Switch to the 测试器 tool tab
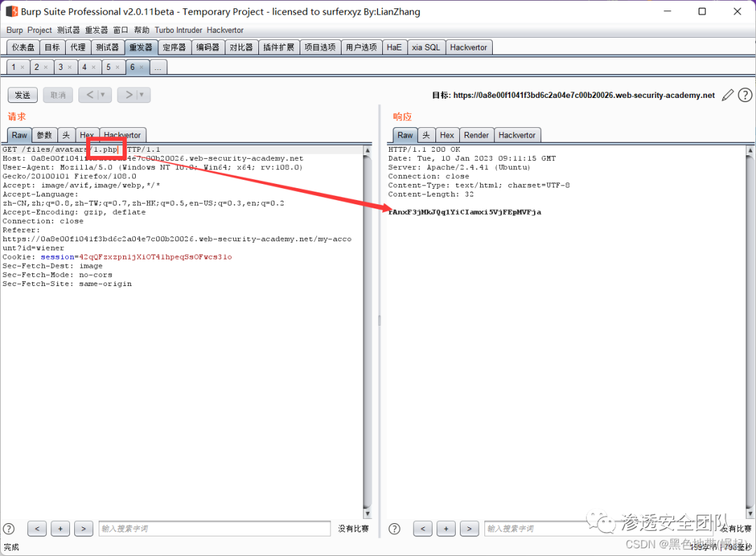Image resolution: width=756 pixels, height=556 pixels. 107,48
